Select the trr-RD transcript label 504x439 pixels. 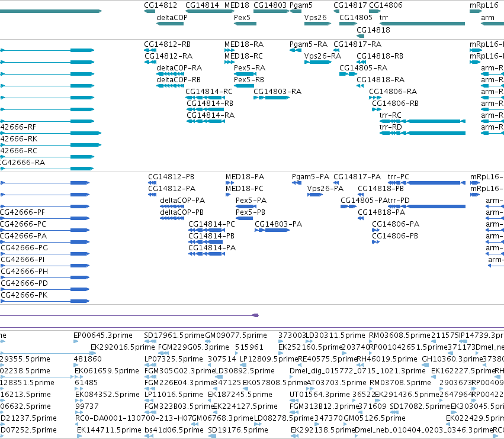[x=390, y=127]
